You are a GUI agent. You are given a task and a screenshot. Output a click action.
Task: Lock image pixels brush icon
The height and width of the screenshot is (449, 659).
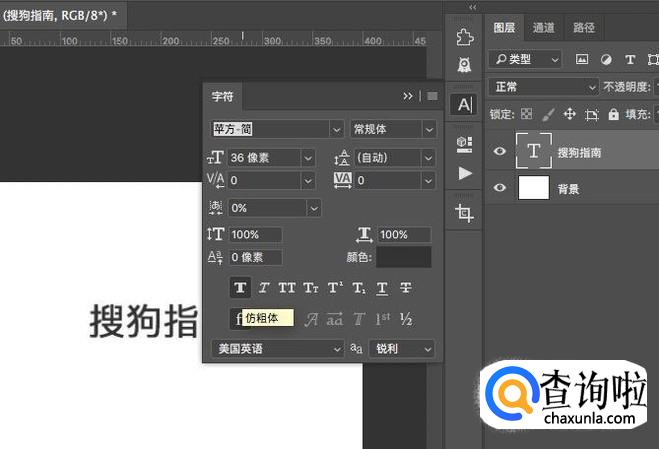pos(548,114)
